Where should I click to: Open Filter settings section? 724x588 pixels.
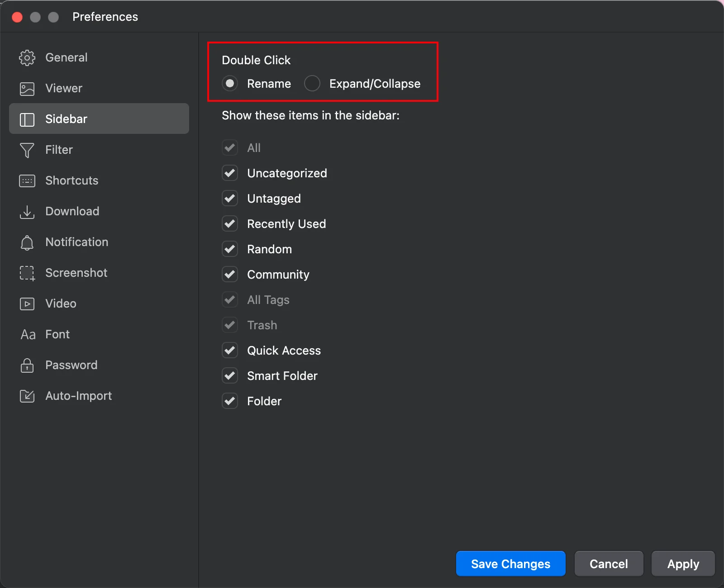click(99, 150)
